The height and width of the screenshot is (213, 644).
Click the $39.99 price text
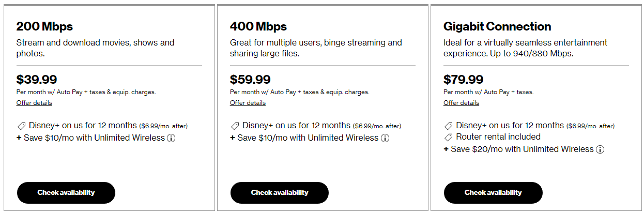37,80
